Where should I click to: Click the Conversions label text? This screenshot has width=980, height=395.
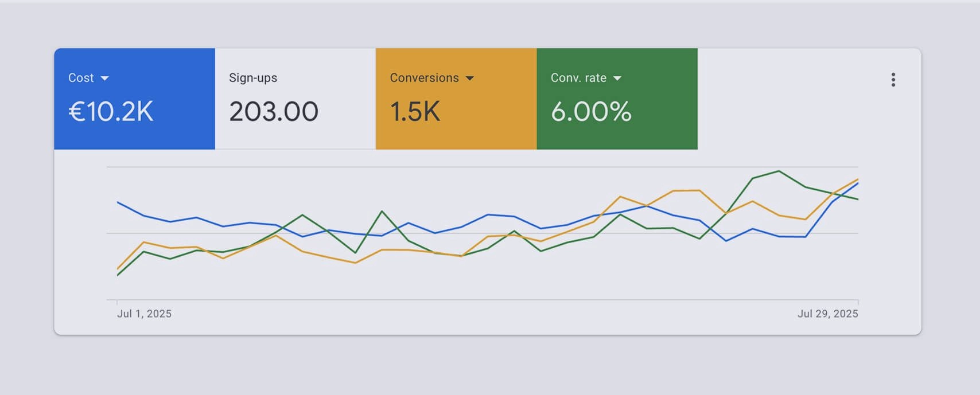click(x=425, y=78)
